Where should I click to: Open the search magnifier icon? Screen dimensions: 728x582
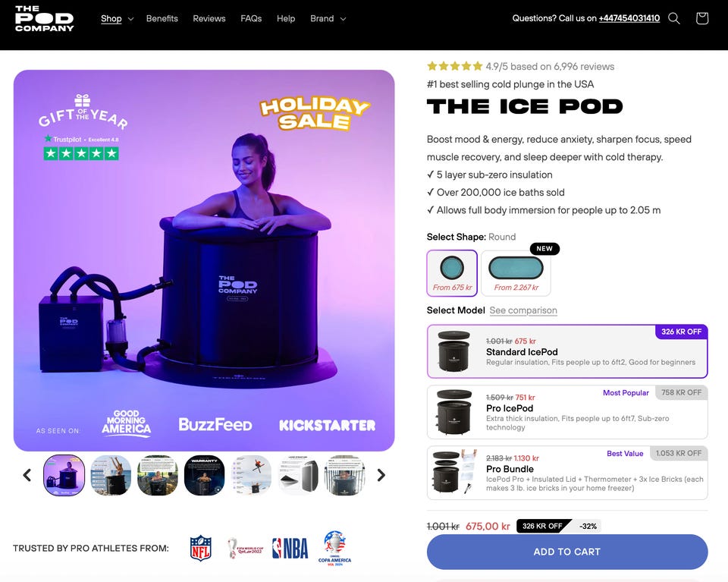pyautogui.click(x=673, y=18)
